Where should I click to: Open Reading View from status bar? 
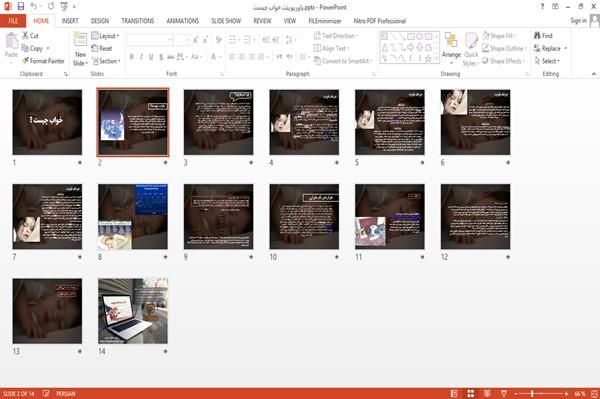pyautogui.click(x=487, y=393)
